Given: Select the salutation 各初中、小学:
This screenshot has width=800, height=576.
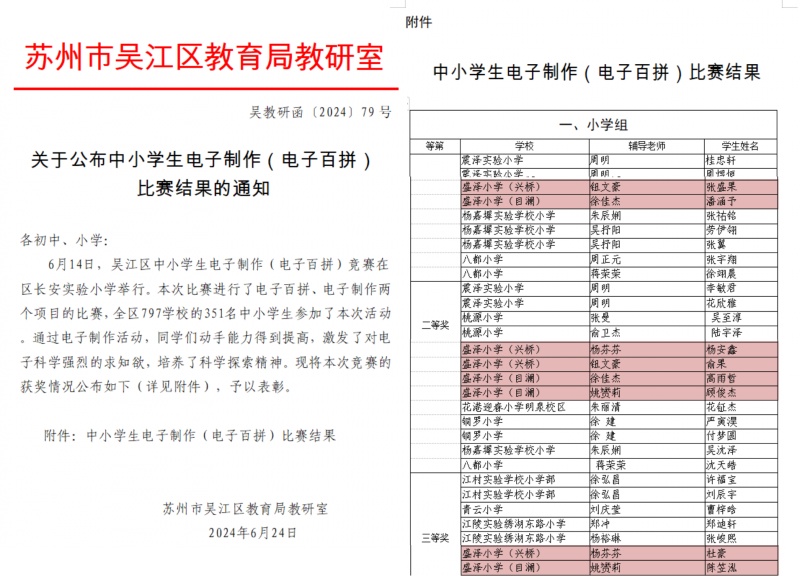Looking at the screenshot, I should click(64, 240).
